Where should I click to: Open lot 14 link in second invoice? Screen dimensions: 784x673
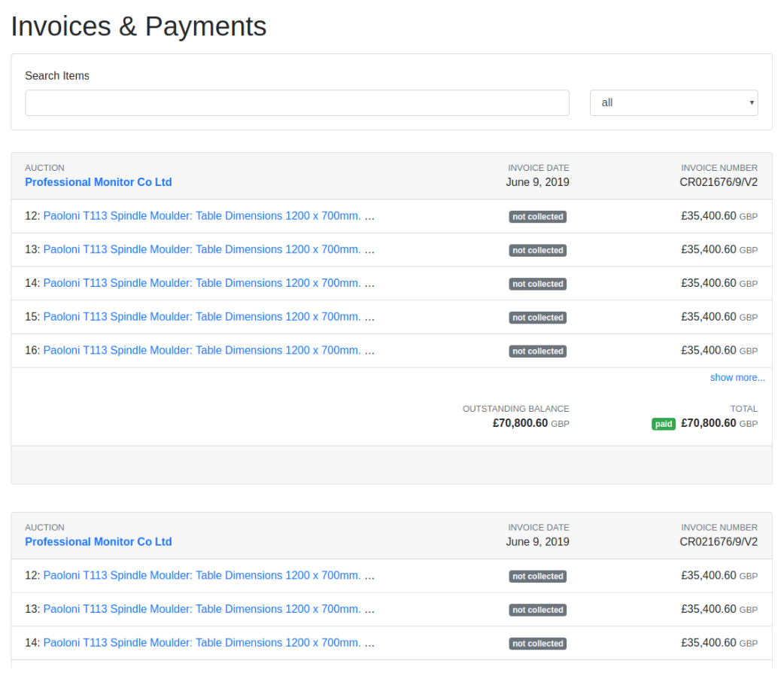202,642
